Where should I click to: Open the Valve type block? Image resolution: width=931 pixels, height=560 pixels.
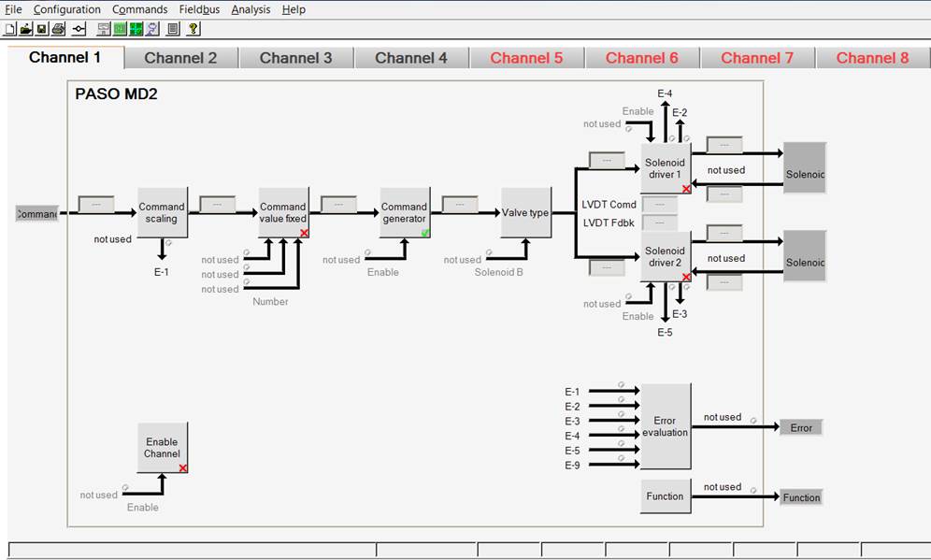[525, 212]
